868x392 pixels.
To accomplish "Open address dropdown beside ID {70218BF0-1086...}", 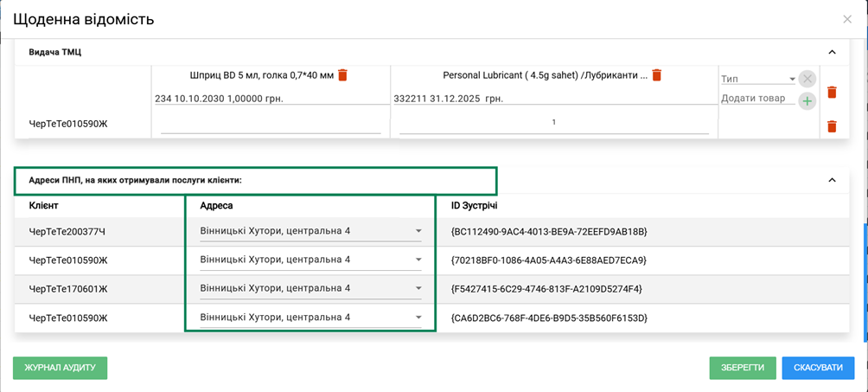I will pyautogui.click(x=310, y=260).
